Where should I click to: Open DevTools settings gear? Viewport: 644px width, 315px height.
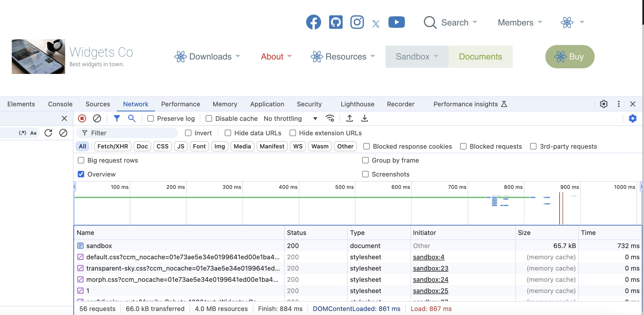[x=604, y=104]
